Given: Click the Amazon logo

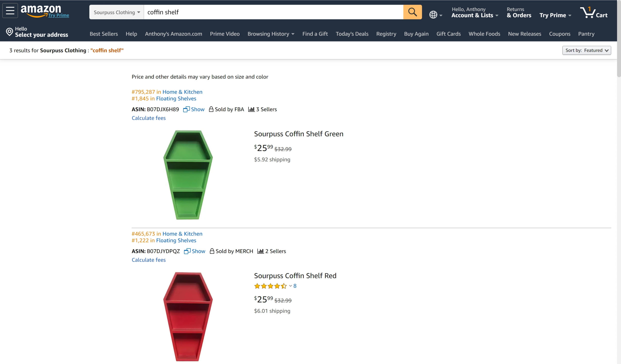Looking at the screenshot, I should (41, 10).
